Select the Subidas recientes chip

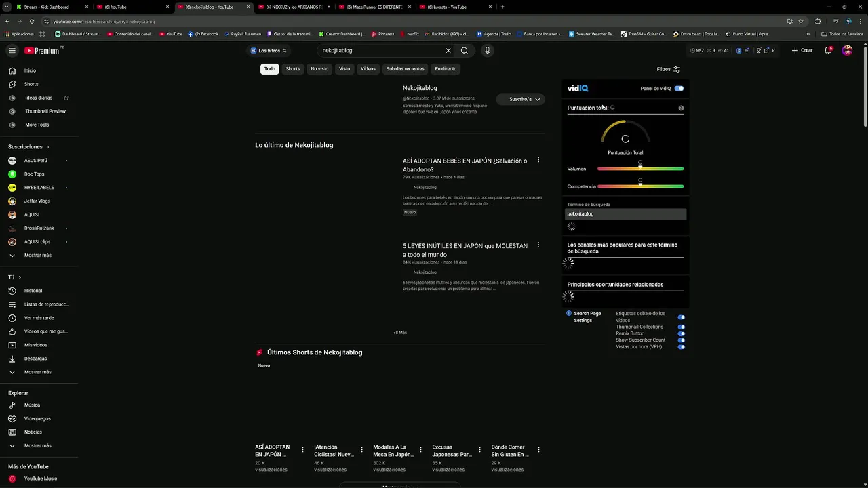click(406, 69)
